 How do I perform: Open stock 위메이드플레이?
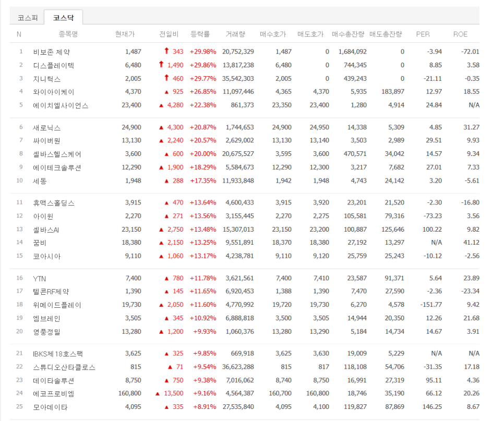coord(57,305)
